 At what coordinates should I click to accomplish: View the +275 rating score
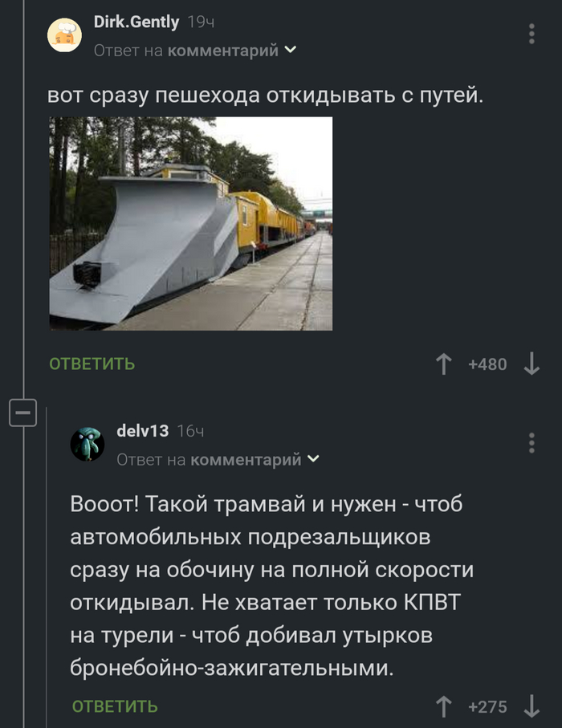(487, 707)
